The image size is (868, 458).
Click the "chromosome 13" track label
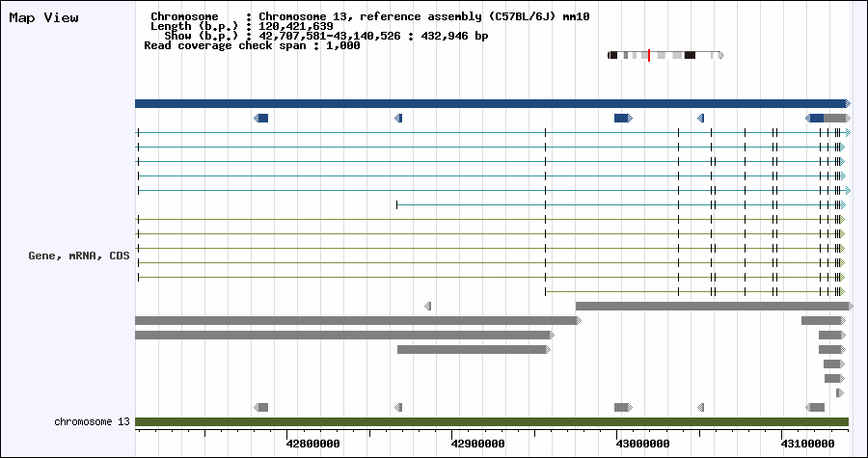coord(92,421)
